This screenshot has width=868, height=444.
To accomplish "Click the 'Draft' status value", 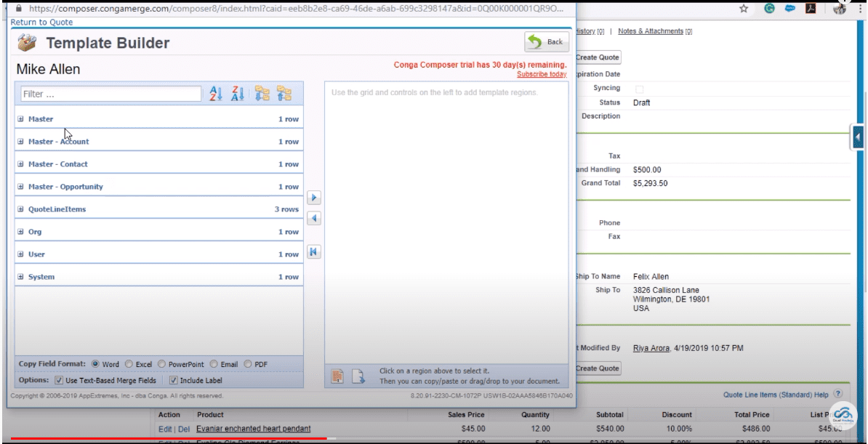I will (642, 103).
